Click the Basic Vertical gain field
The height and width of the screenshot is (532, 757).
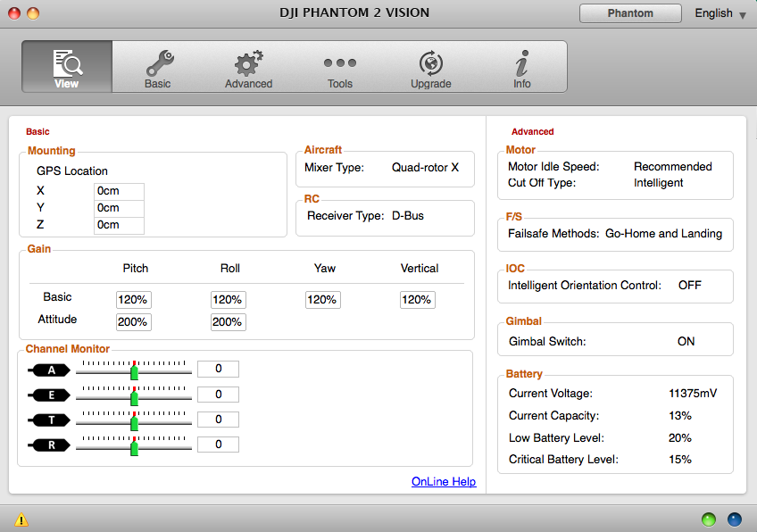tap(418, 300)
